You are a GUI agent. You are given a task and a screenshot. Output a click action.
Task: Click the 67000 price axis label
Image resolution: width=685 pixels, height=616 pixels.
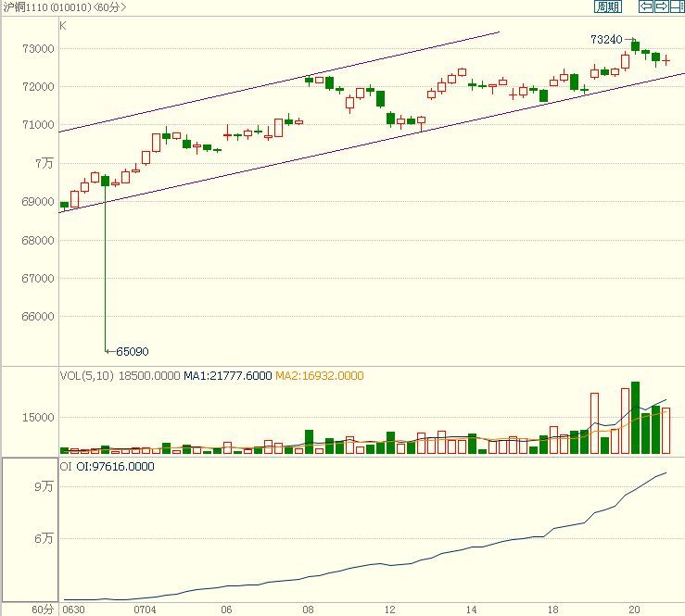(38, 279)
